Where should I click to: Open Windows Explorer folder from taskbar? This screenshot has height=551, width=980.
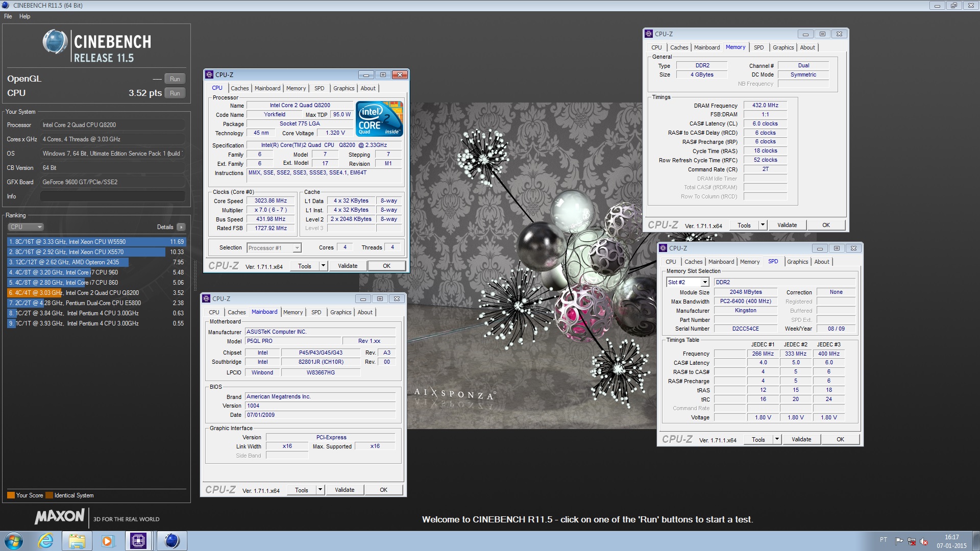77,541
